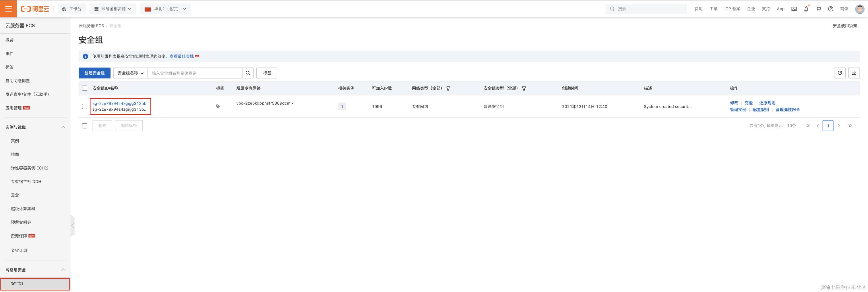Export the security group list
Image resolution: width=868 pixels, height=292 pixels.
coord(854,73)
